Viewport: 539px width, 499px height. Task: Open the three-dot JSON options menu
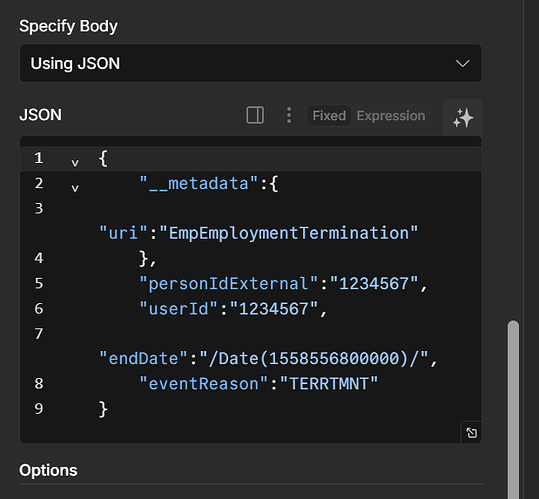(x=289, y=115)
